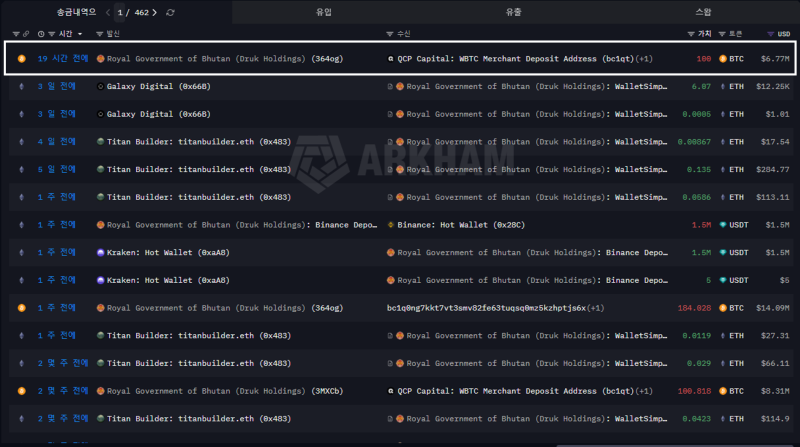This screenshot has height=447, width=800.
Task: Open the USD column filter
Action: [x=770, y=34]
